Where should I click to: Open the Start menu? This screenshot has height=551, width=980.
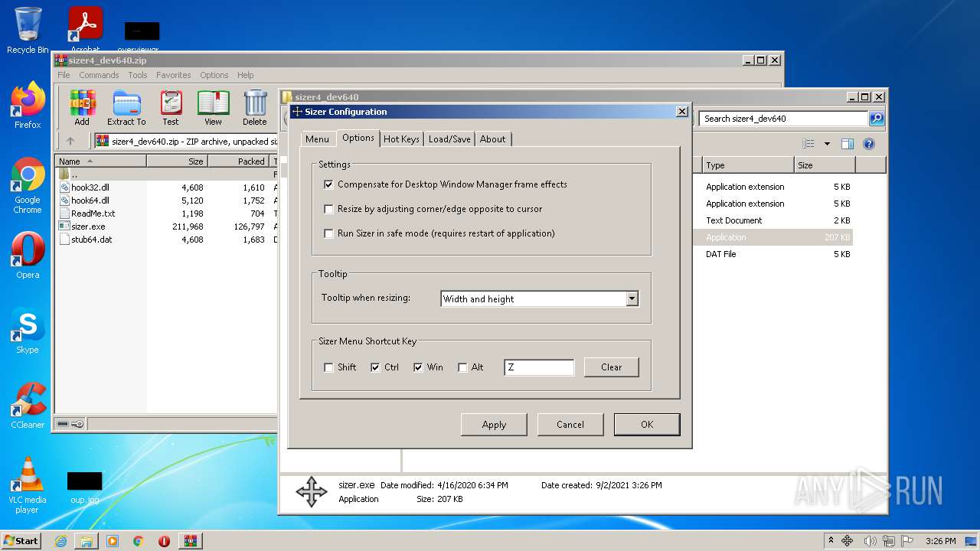click(x=21, y=541)
